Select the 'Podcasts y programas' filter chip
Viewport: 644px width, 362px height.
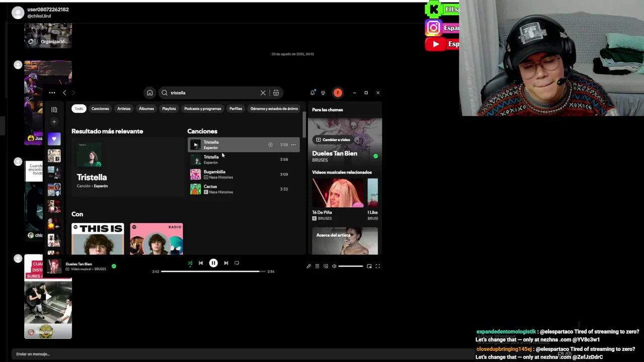[x=203, y=109]
